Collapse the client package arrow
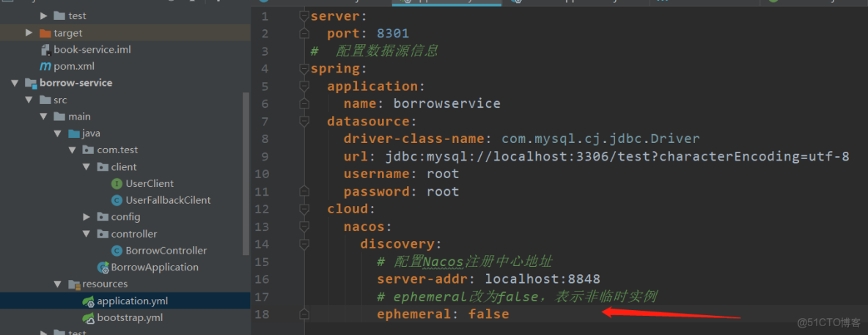Screen dimensions: 868x335 [x=87, y=166]
